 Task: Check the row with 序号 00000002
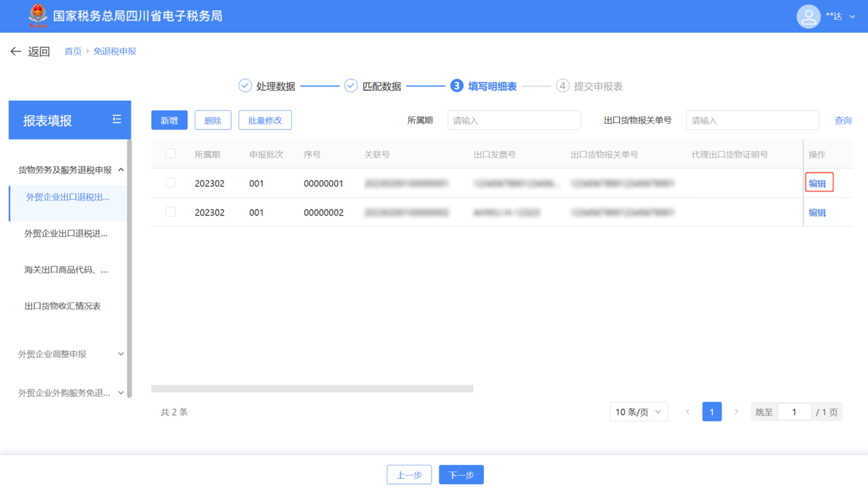pyautogui.click(x=170, y=212)
